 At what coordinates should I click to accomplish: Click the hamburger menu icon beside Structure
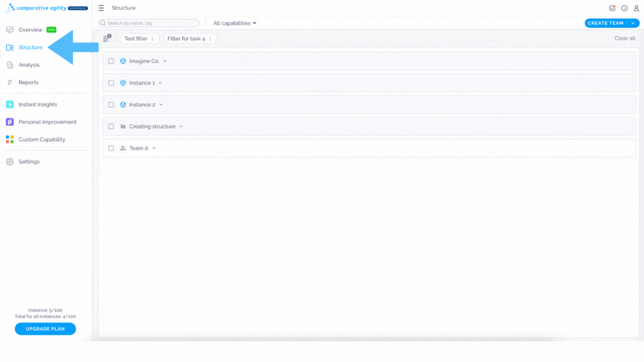[101, 8]
